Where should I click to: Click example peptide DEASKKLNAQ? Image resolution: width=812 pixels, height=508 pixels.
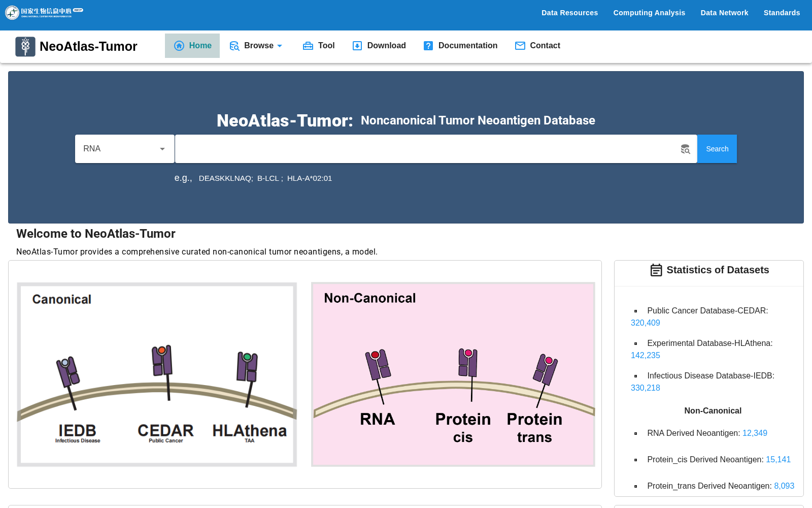pos(226,178)
